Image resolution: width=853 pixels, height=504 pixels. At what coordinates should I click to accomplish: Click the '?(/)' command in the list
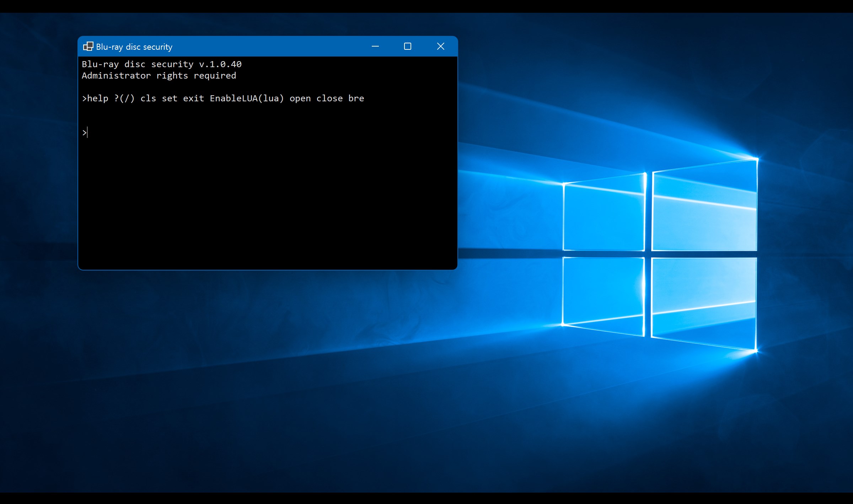tap(124, 98)
